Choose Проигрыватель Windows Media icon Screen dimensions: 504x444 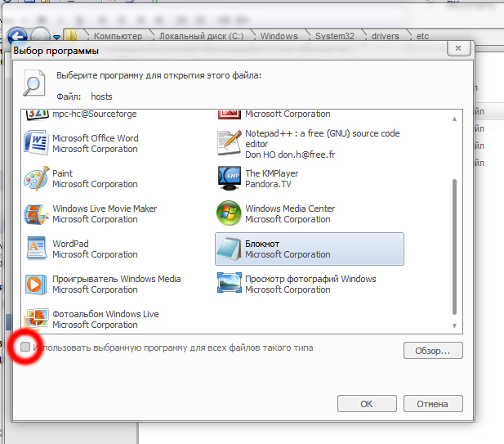pyautogui.click(x=37, y=284)
